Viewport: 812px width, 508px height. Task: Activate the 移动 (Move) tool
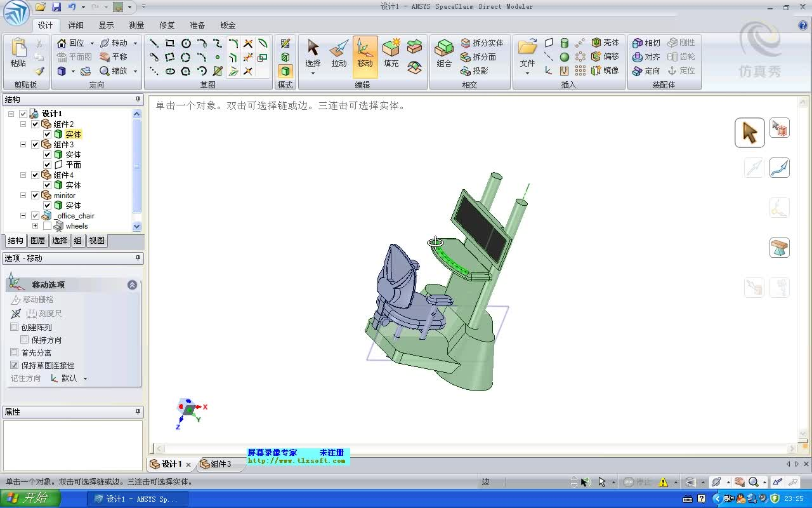[365, 54]
